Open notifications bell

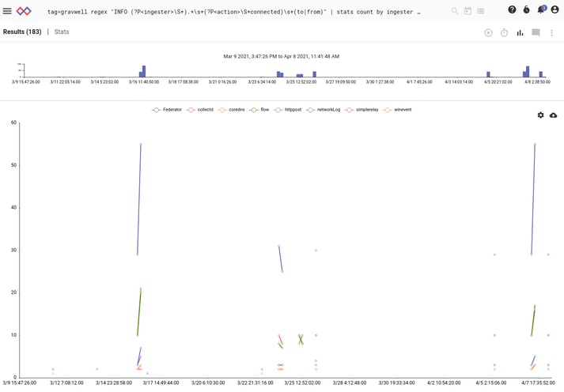click(541, 10)
